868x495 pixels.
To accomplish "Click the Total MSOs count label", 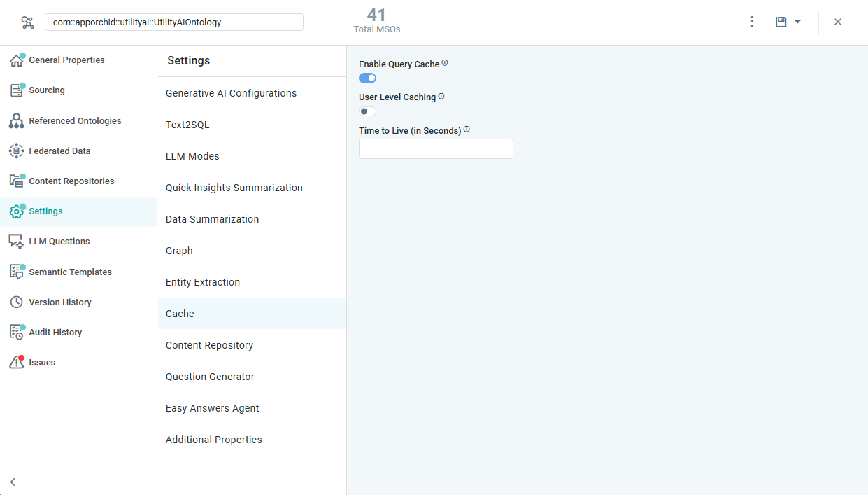I will (x=377, y=29).
